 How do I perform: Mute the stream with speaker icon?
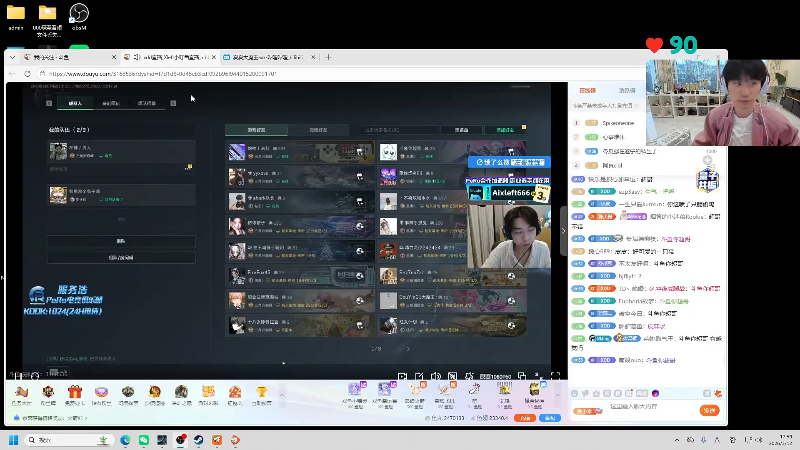[435, 376]
